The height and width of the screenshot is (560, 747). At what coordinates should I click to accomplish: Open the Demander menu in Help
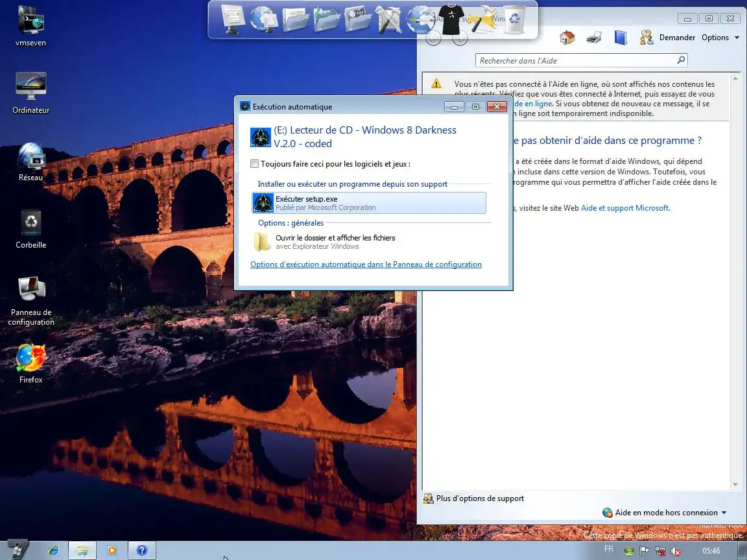[677, 37]
